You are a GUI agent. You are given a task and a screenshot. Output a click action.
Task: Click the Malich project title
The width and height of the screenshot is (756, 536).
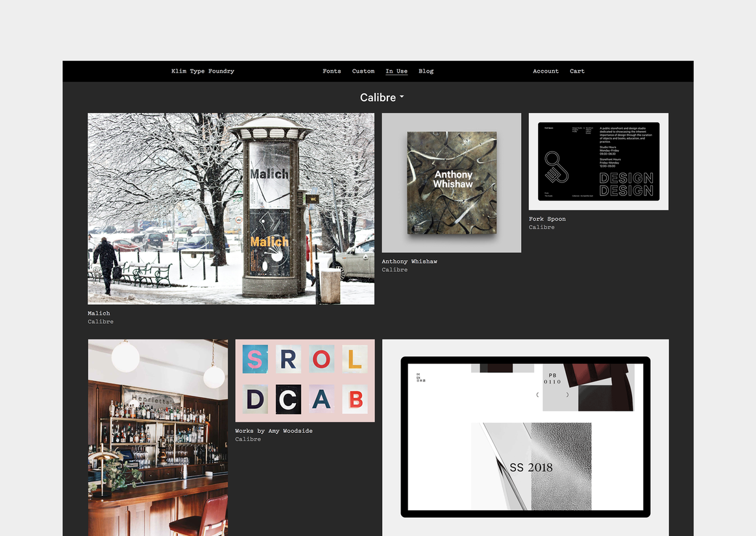99,313
